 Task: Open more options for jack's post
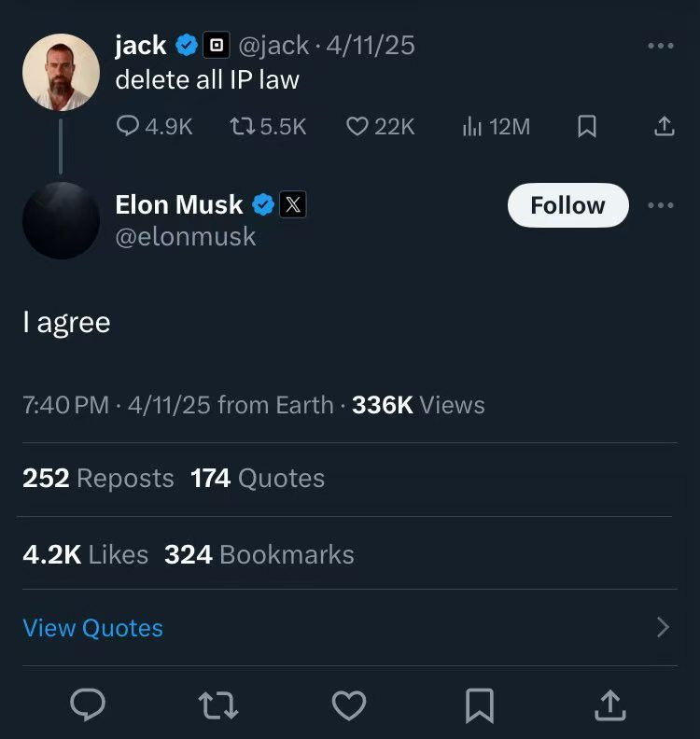[660, 46]
